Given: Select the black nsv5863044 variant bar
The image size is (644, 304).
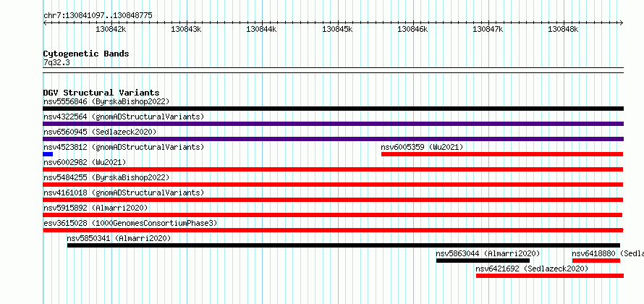Looking at the screenshot, I should (483, 261).
